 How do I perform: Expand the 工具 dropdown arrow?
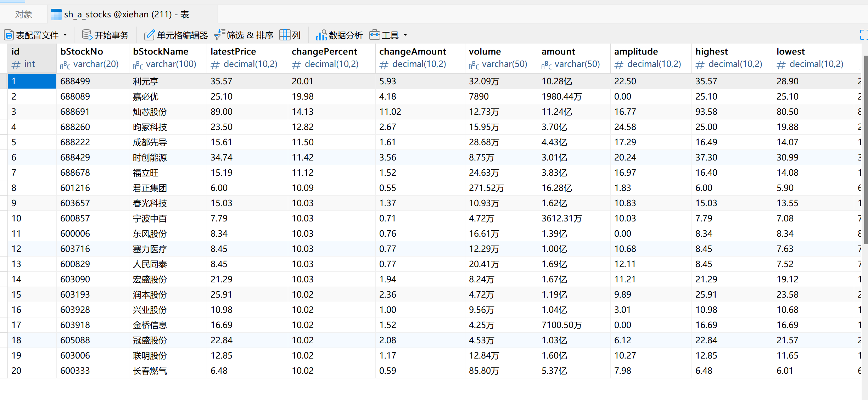[405, 35]
